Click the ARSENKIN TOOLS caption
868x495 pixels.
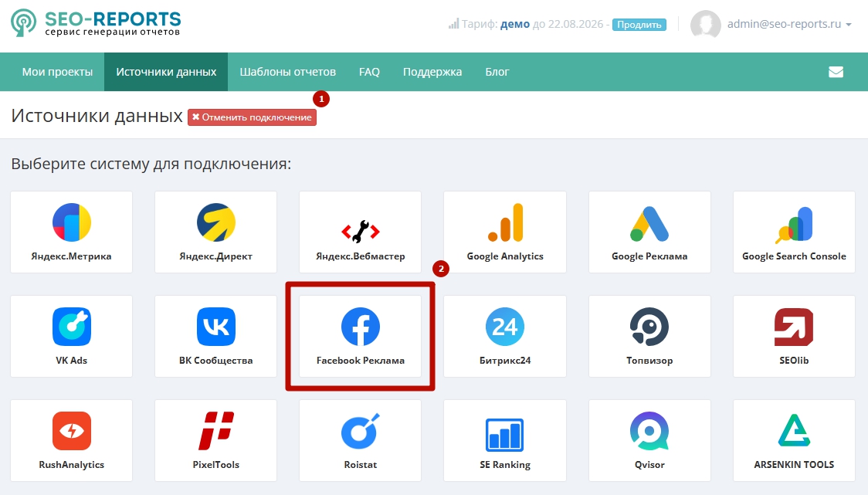point(794,465)
